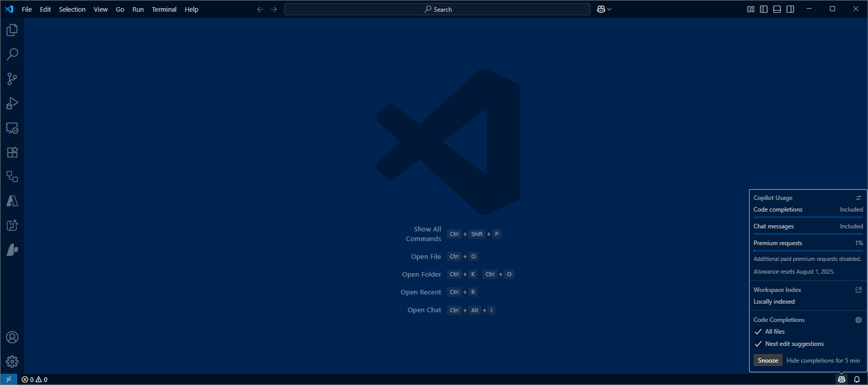
Task: Open the Extensions view
Action: click(x=12, y=152)
